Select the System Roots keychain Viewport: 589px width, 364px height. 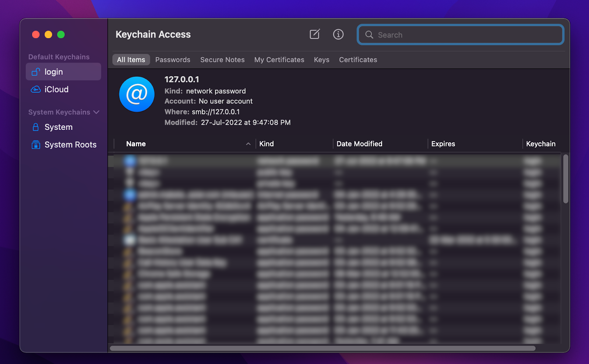point(63,145)
